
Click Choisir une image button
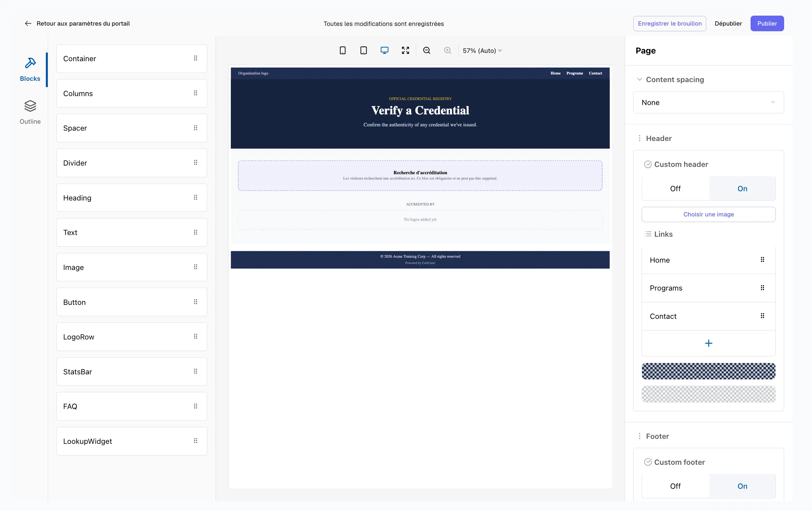click(708, 214)
